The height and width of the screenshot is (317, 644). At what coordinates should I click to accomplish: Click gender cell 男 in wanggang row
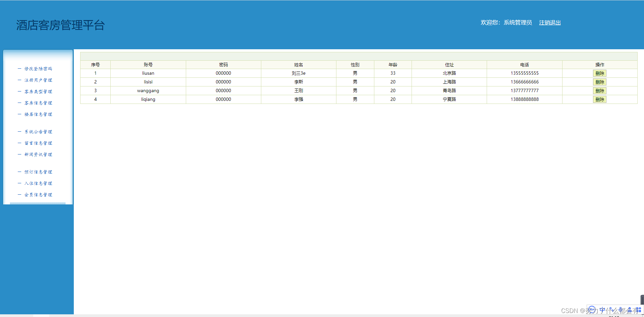(355, 90)
